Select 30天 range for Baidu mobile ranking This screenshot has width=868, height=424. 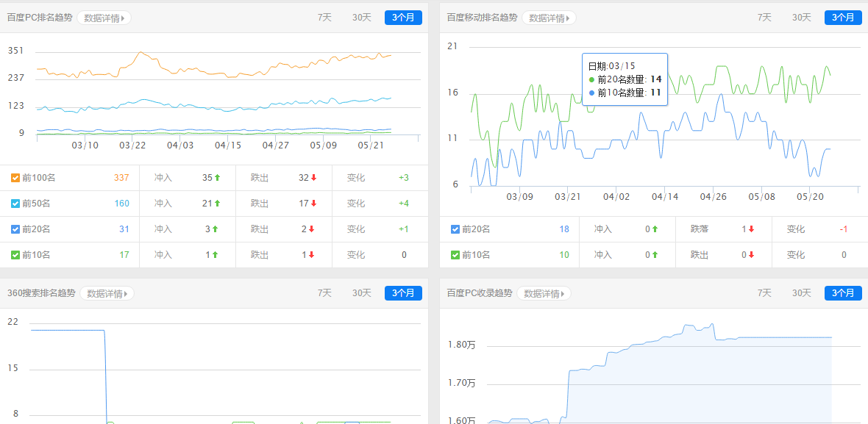(x=801, y=18)
